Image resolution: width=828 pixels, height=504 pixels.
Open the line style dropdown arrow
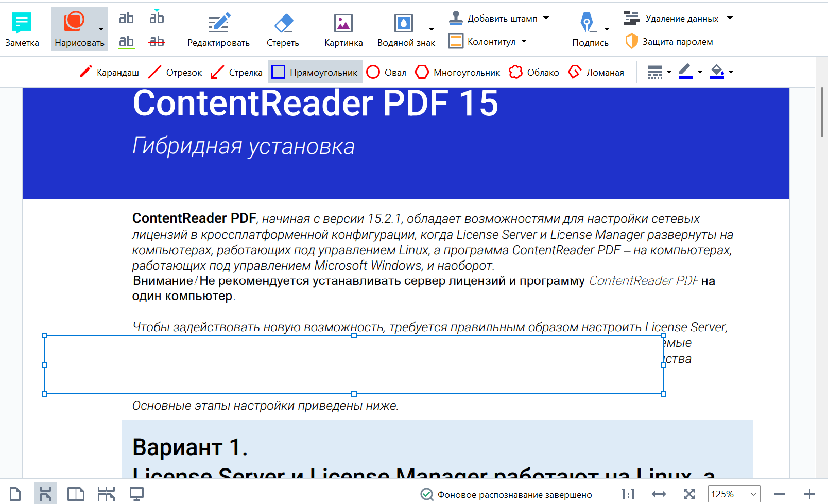point(669,72)
